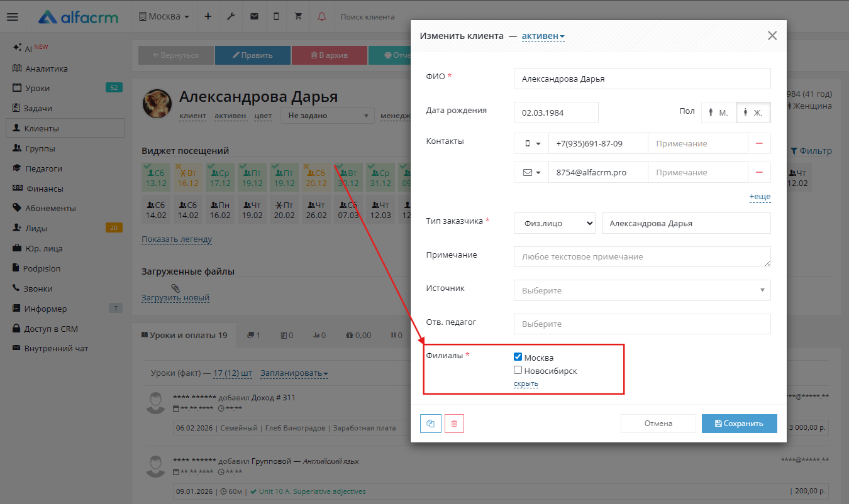
Task: Open the wrench settings icon
Action: (231, 17)
